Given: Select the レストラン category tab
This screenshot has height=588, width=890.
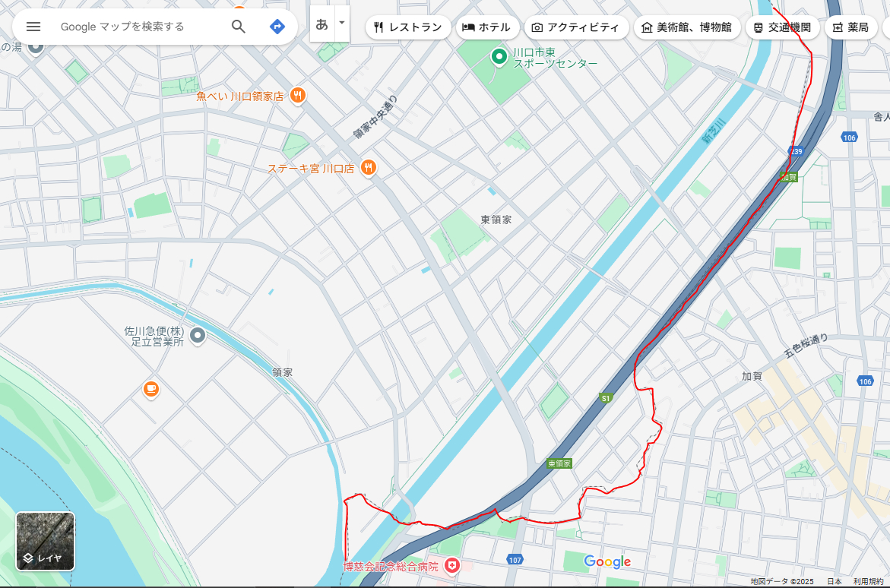Looking at the screenshot, I should pyautogui.click(x=407, y=27).
